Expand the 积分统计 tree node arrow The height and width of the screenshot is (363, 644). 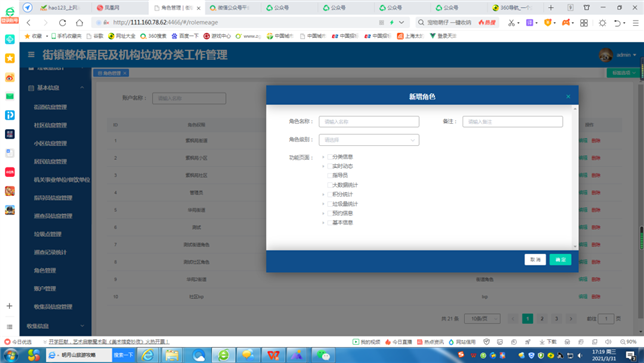pos(323,195)
